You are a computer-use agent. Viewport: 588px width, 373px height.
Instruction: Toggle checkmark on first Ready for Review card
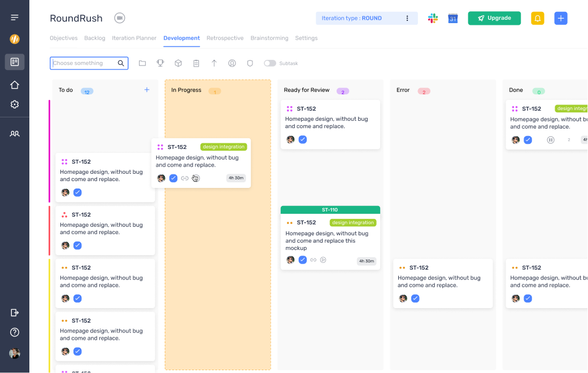click(303, 139)
